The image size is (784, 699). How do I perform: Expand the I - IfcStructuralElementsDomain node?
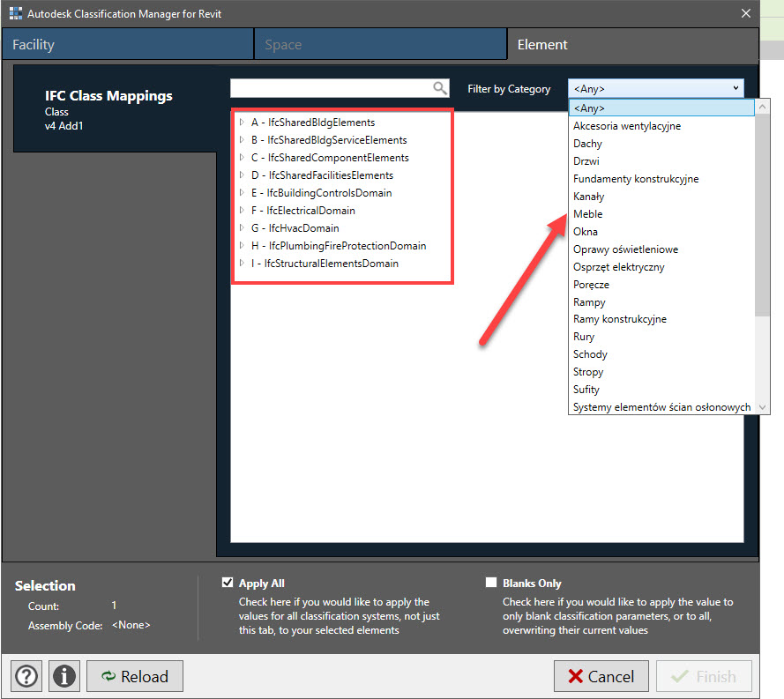pyautogui.click(x=242, y=264)
